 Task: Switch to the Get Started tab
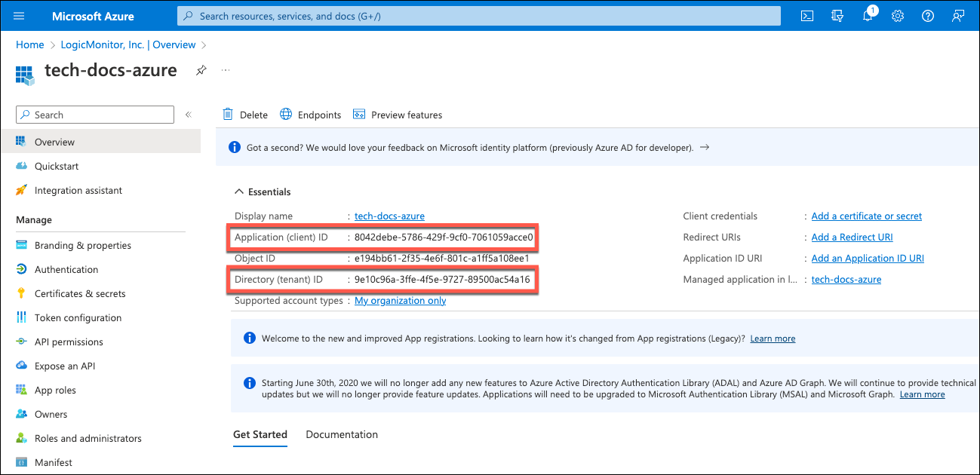click(x=260, y=434)
